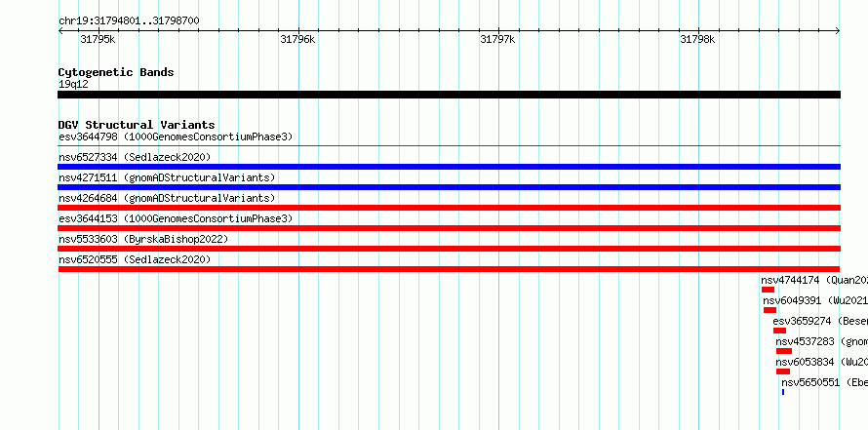Image resolution: width=868 pixels, height=430 pixels.
Task: Open variant label nsv6520555 (Sedlazeck2020)
Action: tap(135, 259)
